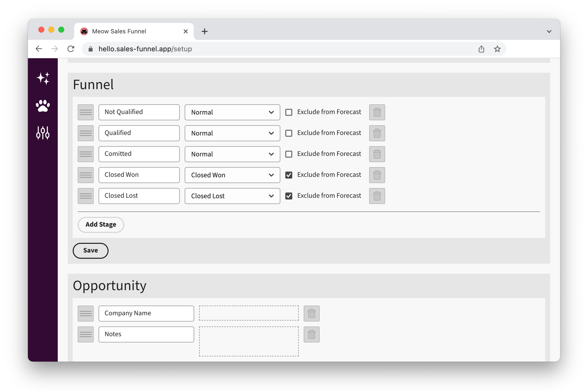The width and height of the screenshot is (588, 391).
Task: Check Exclude from Forecast for Comitted
Action: click(x=289, y=154)
